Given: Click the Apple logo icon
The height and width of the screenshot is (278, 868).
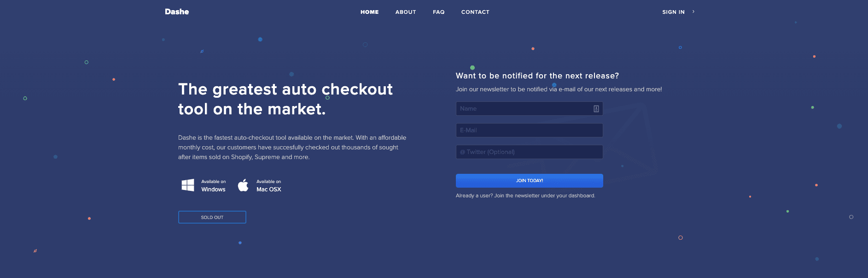Looking at the screenshot, I should coord(243,185).
